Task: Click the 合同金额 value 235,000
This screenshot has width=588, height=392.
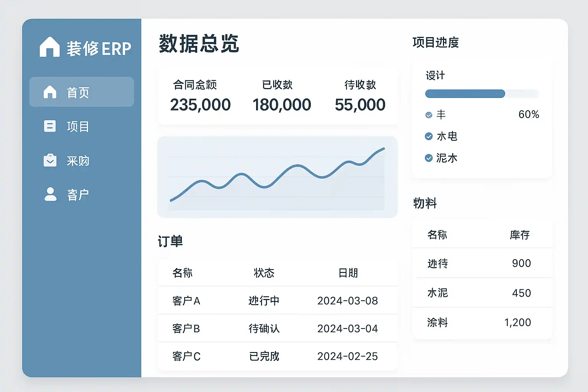Action: coord(200,105)
